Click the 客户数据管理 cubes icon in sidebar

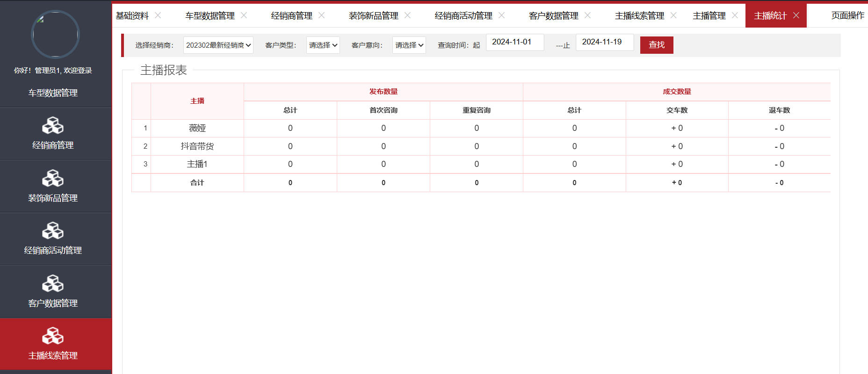pyautogui.click(x=53, y=283)
